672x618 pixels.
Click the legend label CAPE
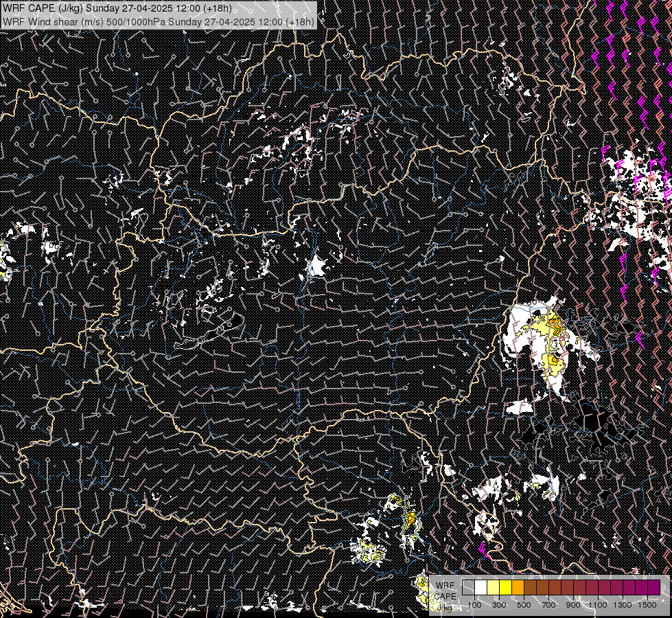445,597
